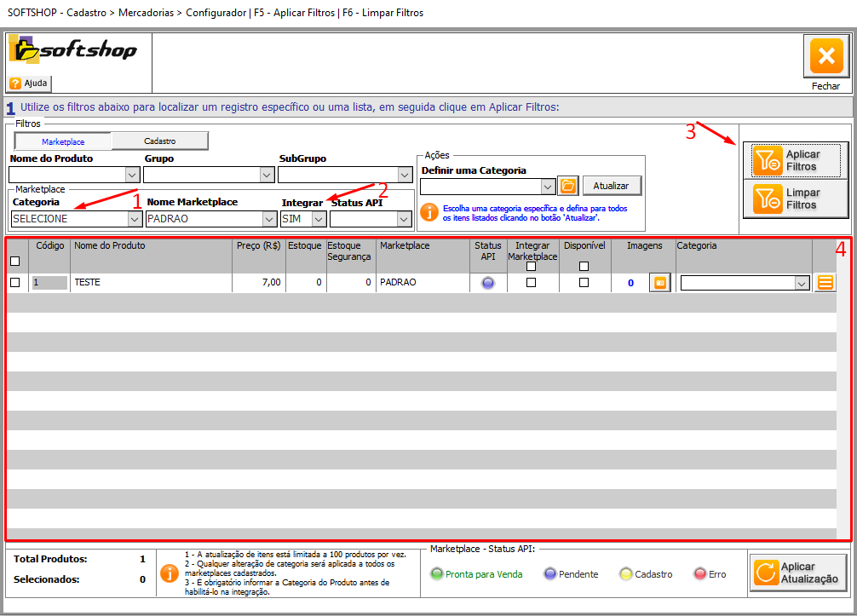Click the orange info icon in Ações panel
The height and width of the screenshot is (616, 857).
click(x=430, y=212)
